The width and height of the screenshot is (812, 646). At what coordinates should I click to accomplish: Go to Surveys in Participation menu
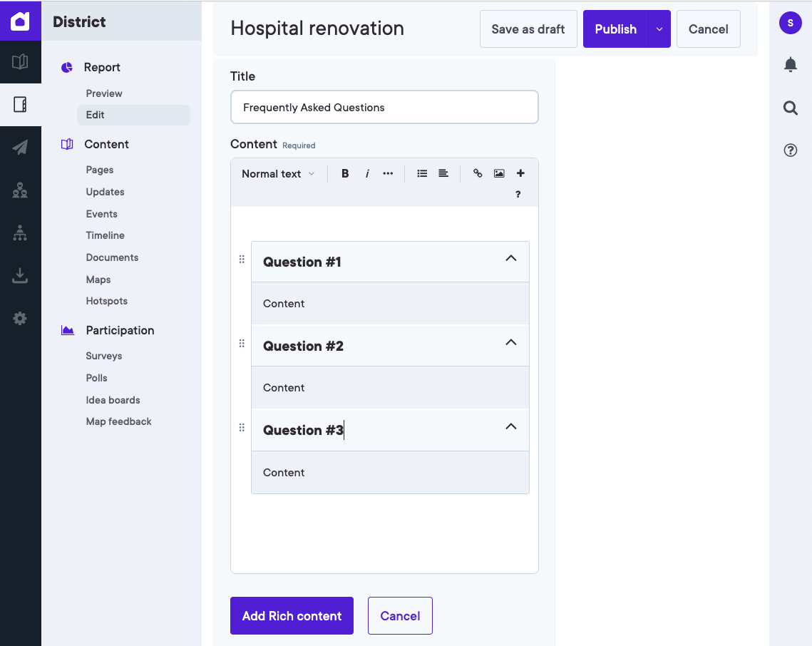(104, 356)
